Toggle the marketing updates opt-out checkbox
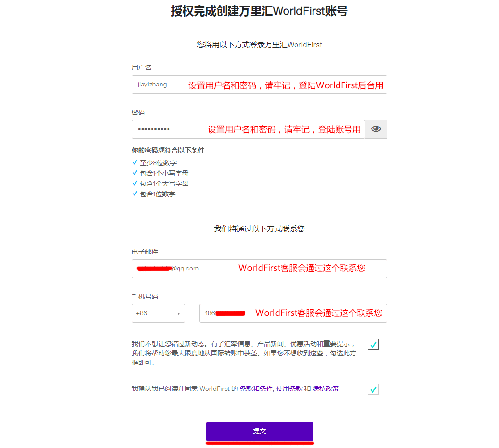The height and width of the screenshot is (448, 499). (x=373, y=344)
